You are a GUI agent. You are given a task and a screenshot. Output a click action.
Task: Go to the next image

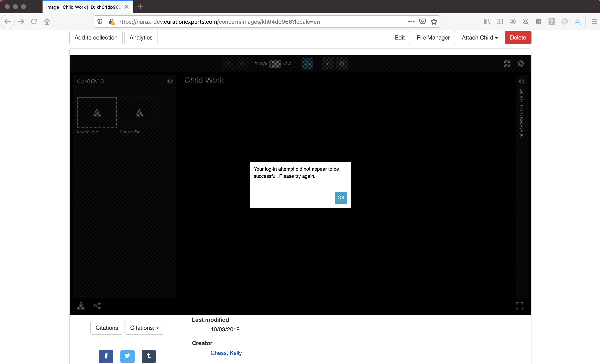click(328, 64)
